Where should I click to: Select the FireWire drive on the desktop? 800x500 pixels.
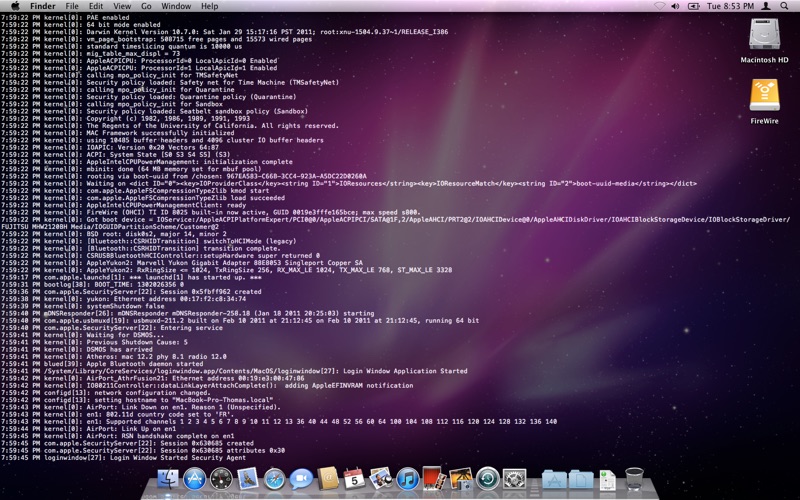tap(764, 102)
